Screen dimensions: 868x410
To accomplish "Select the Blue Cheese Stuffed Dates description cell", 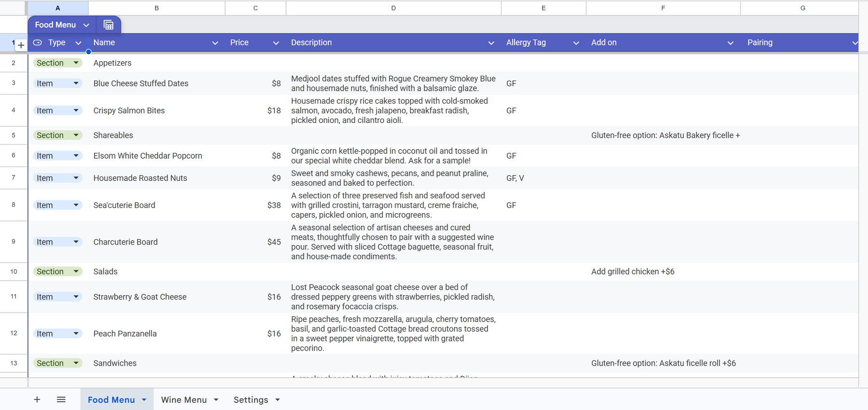I will tap(393, 83).
